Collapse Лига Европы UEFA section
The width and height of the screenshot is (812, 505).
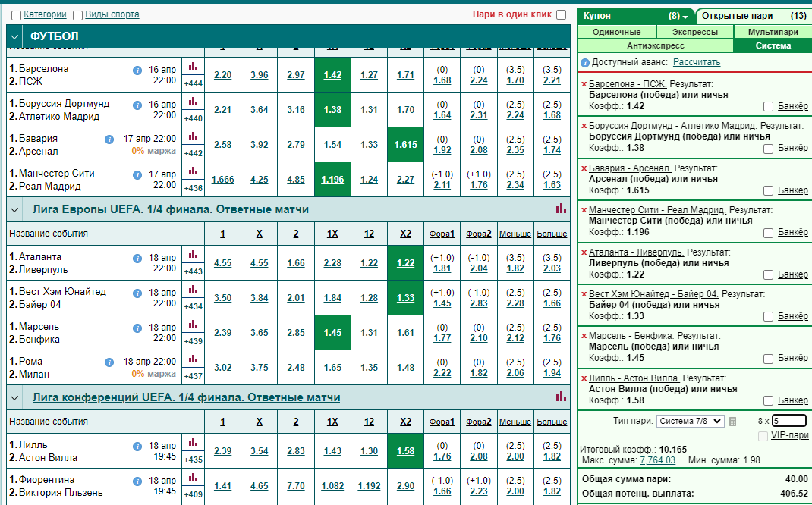click(14, 209)
